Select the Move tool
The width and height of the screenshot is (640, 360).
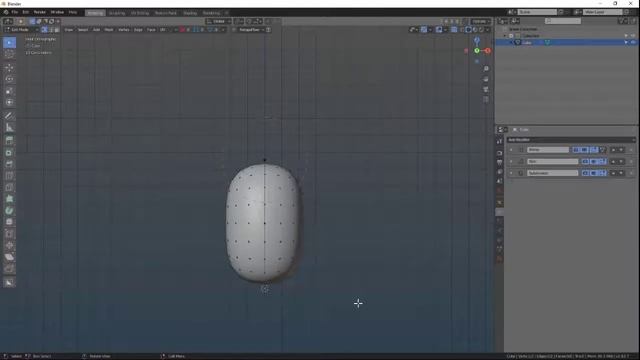click(9, 68)
